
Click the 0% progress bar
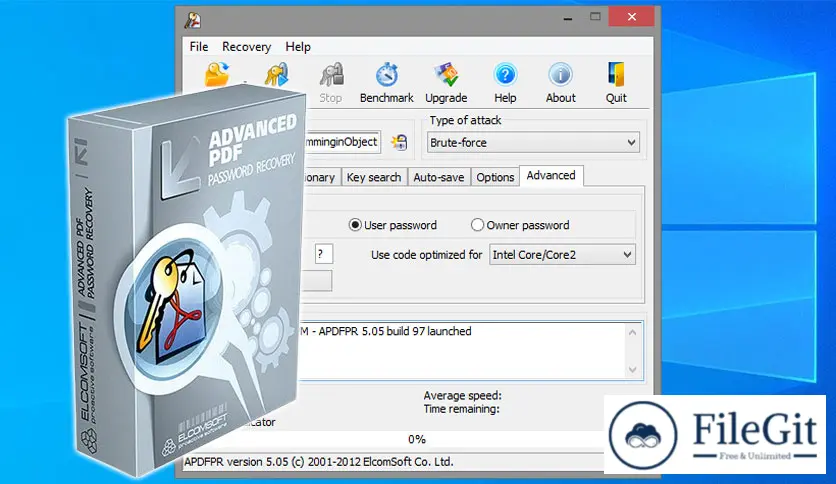(417, 439)
